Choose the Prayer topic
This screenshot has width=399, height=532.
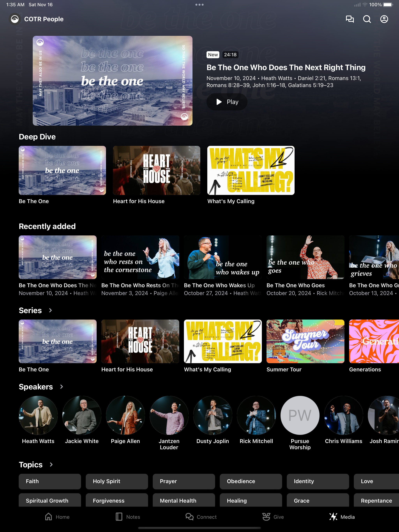point(184,481)
